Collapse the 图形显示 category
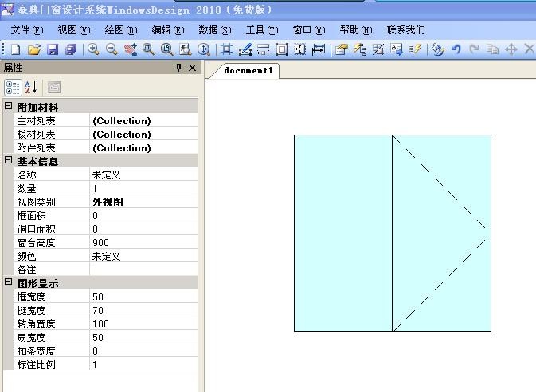Screen dimensions: 536x392 tap(9, 282)
